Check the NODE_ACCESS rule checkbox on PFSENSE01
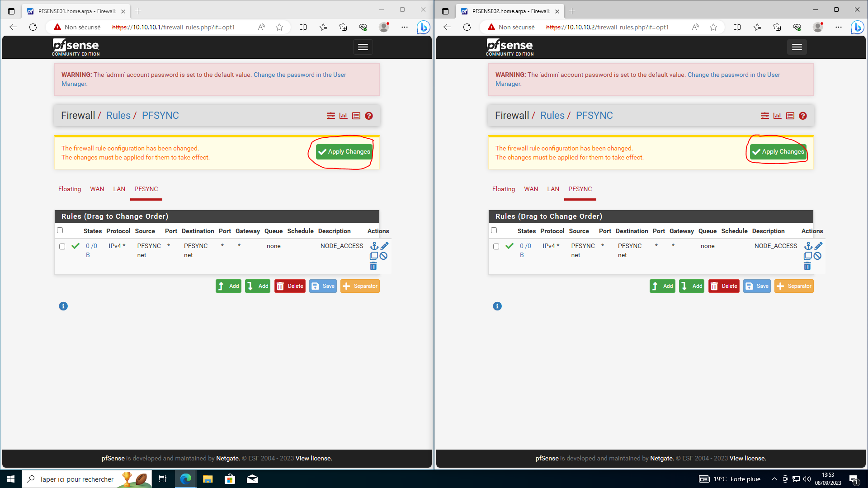Screen dimensions: 868x488 (62, 246)
